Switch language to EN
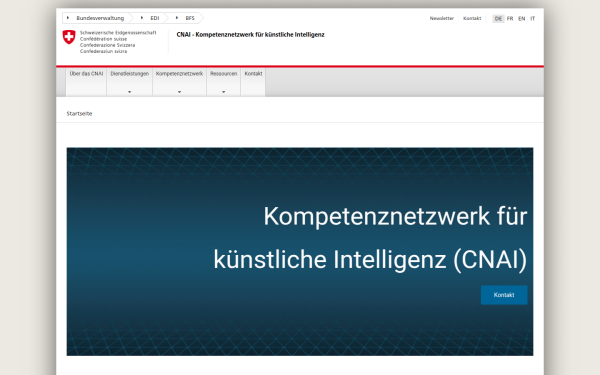 tap(522, 18)
